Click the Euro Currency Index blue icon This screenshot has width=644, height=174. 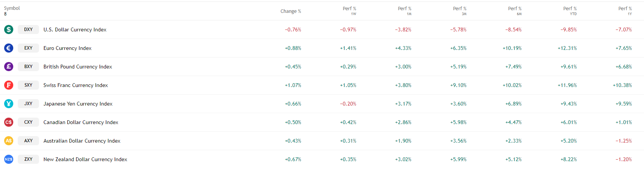(9, 48)
